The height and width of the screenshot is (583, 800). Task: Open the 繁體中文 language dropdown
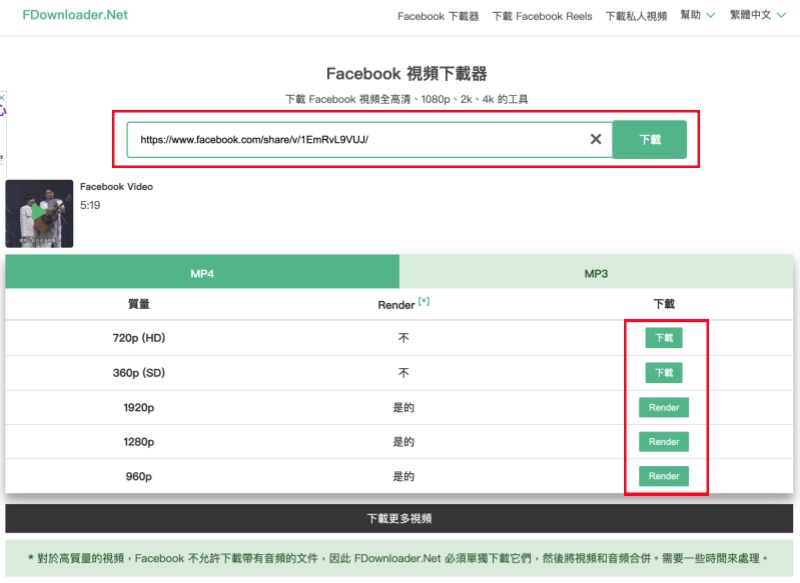pyautogui.click(x=757, y=15)
